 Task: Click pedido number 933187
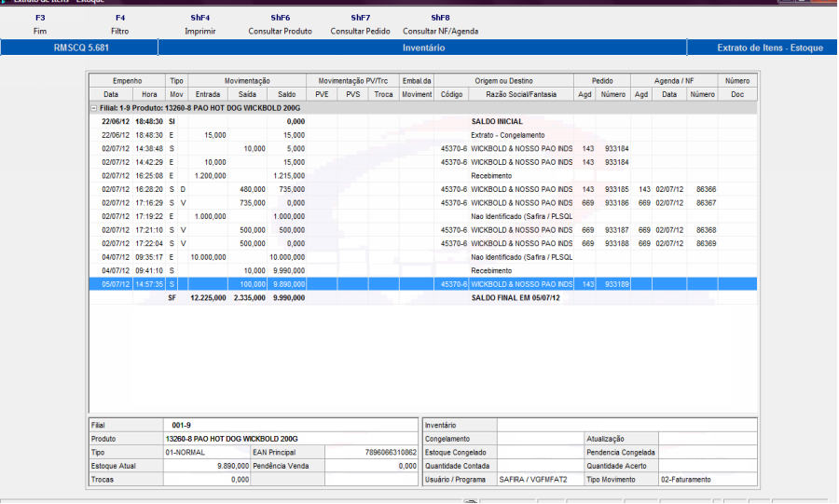[x=617, y=230]
